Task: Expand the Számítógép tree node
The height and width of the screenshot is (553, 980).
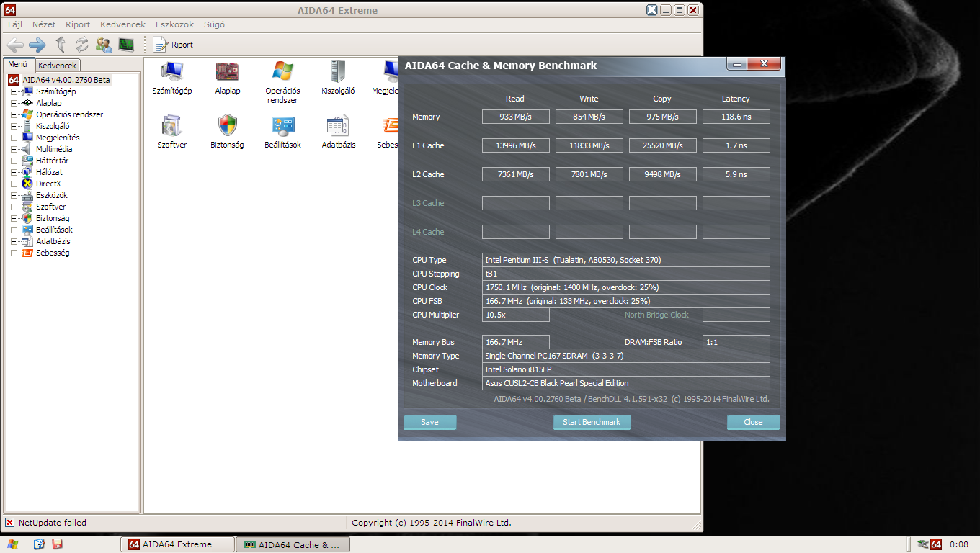Action: (x=14, y=91)
